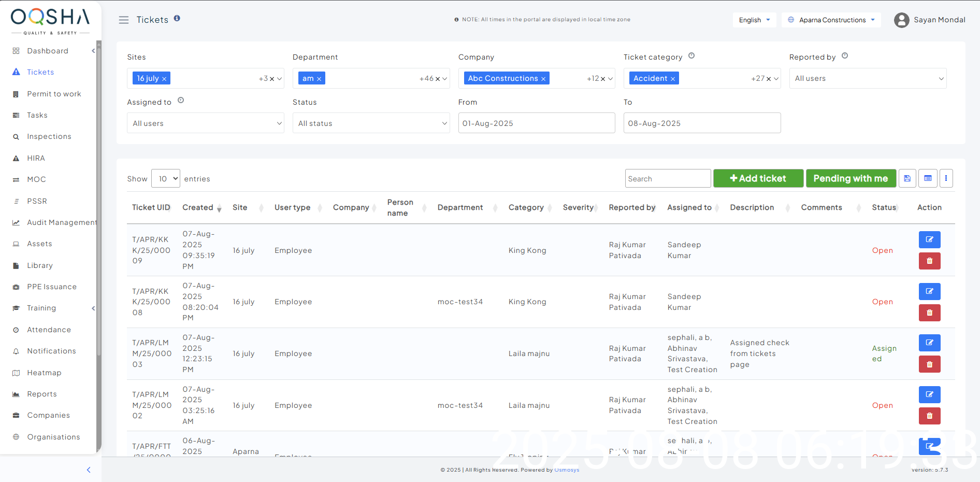980x482 pixels.
Task: Remove the 'Accident' ticket category tag
Action: point(673,79)
